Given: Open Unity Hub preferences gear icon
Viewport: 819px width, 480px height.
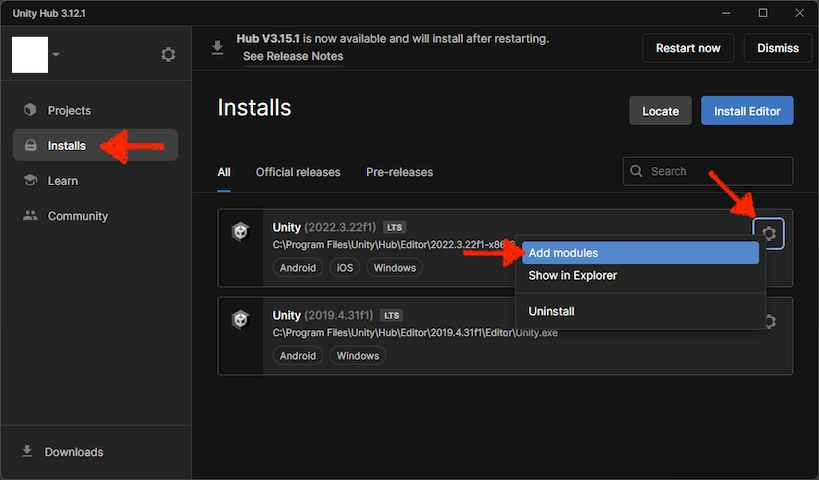Looking at the screenshot, I should tap(168, 55).
